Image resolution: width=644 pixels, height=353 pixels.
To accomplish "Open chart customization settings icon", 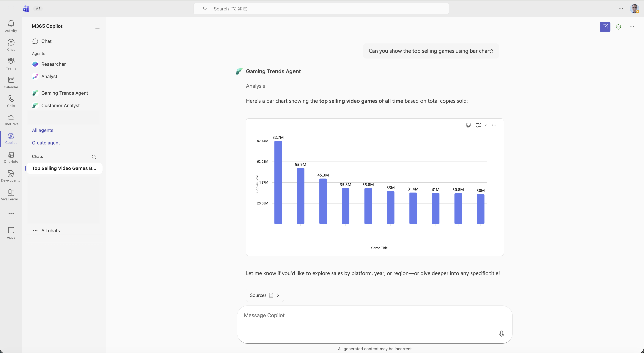I will pos(478,125).
